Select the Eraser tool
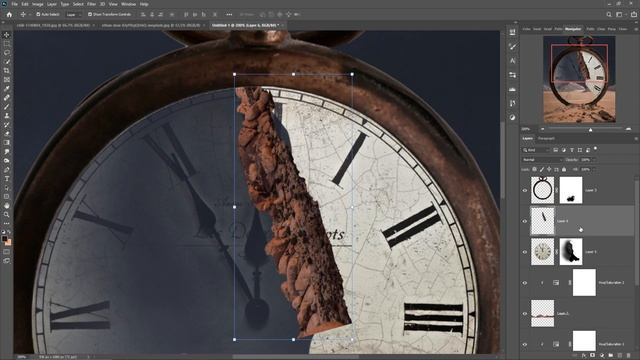The height and width of the screenshot is (360, 640). [7, 134]
